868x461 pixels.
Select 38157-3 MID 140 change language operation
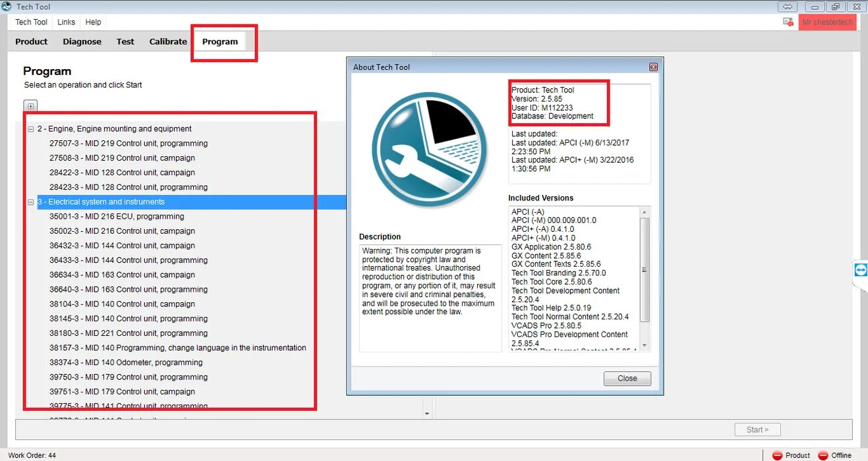[x=178, y=348]
